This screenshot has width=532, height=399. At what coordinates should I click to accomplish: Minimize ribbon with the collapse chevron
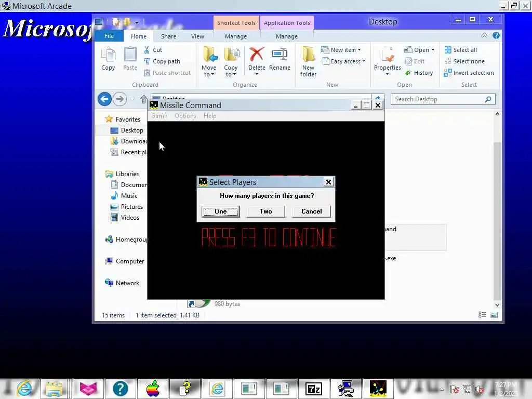484,35
